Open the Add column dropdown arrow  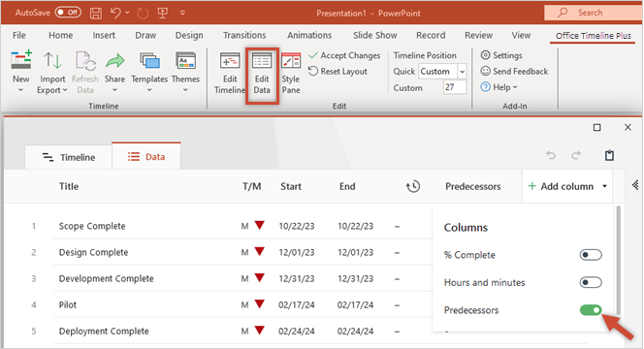click(x=604, y=186)
